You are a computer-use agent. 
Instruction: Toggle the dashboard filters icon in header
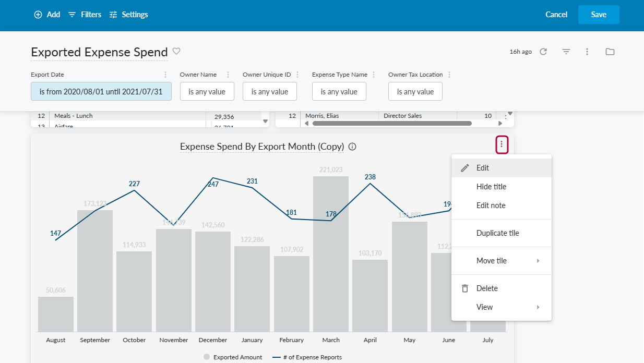566,52
